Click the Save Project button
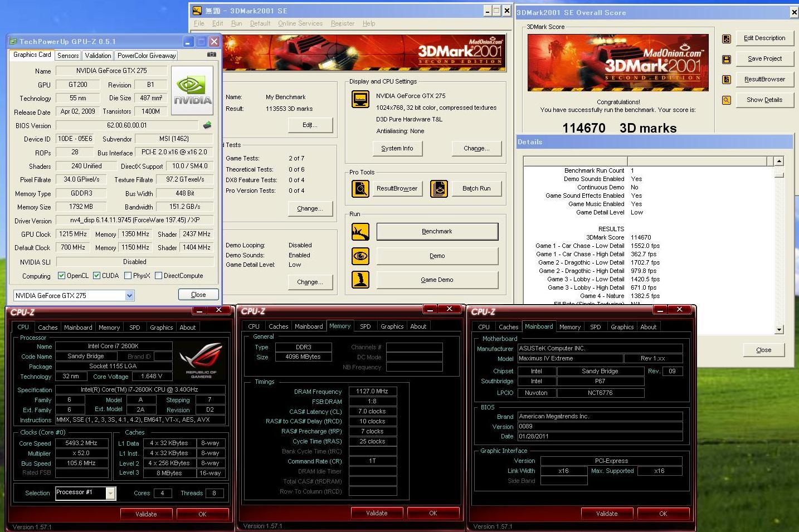799x532 pixels. click(x=764, y=58)
